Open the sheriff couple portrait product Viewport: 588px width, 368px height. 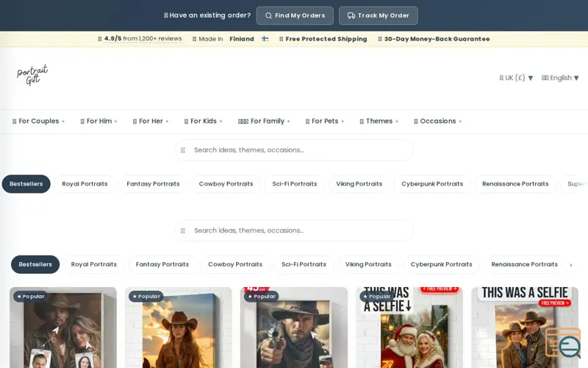pos(525,328)
